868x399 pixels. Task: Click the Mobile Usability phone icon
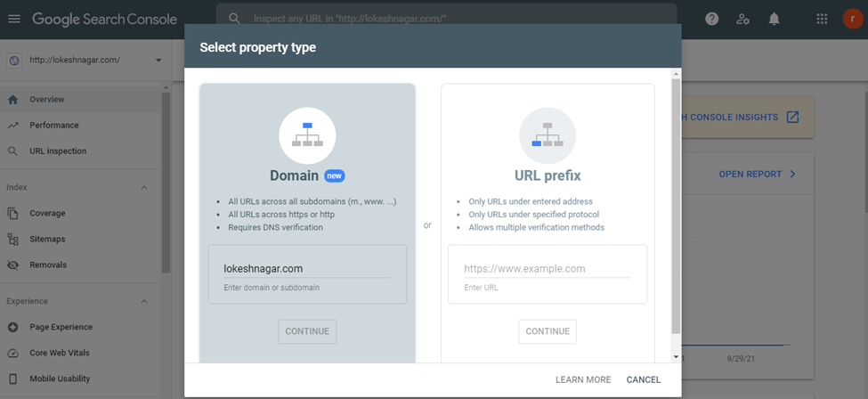point(12,379)
